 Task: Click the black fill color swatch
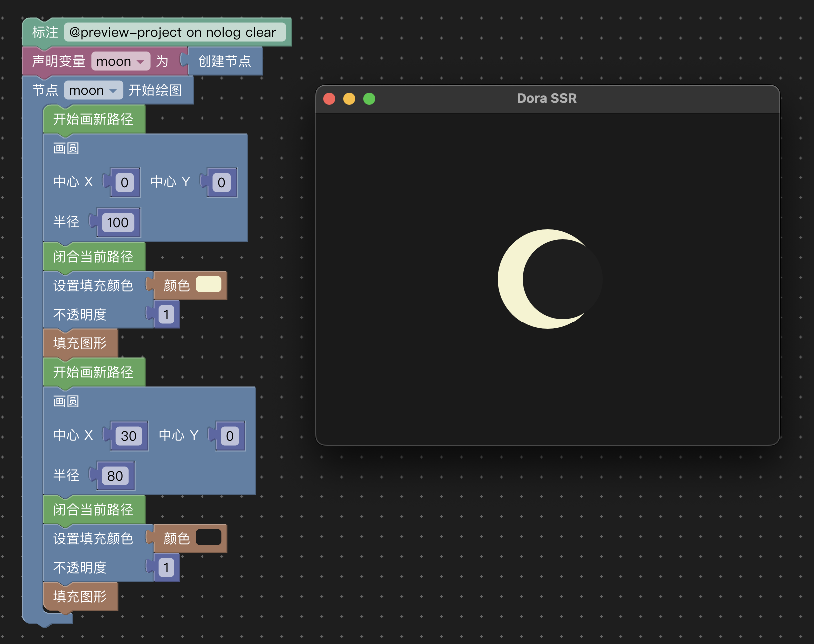208,538
